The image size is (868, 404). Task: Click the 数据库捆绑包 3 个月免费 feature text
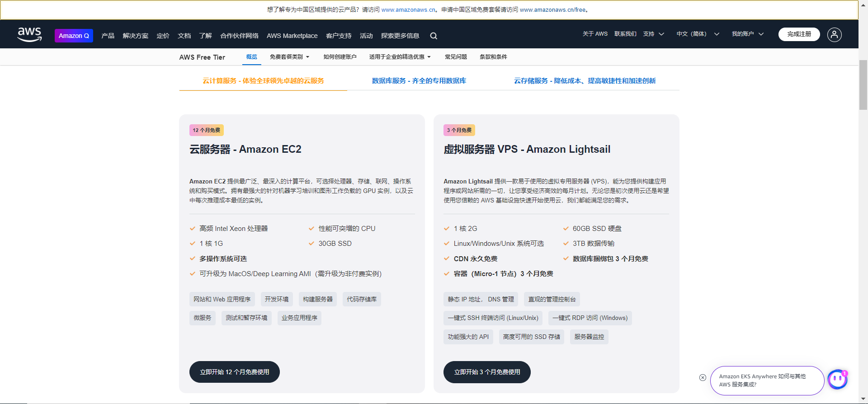point(610,258)
